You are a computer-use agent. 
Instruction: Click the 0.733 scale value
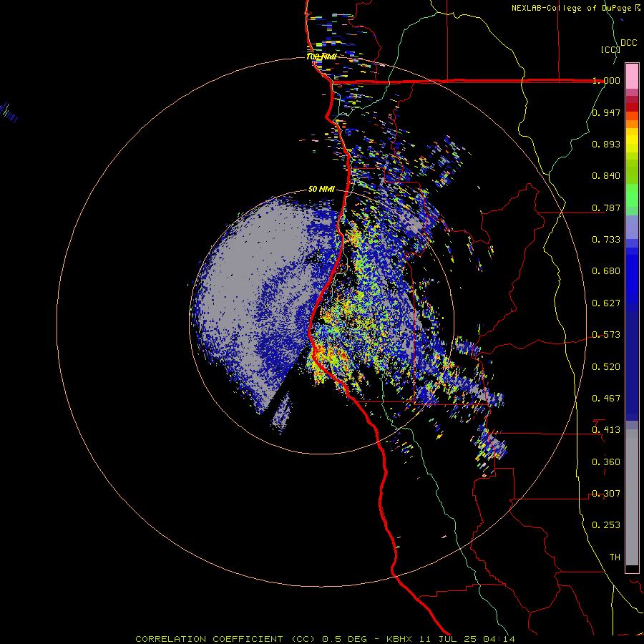click(x=606, y=240)
